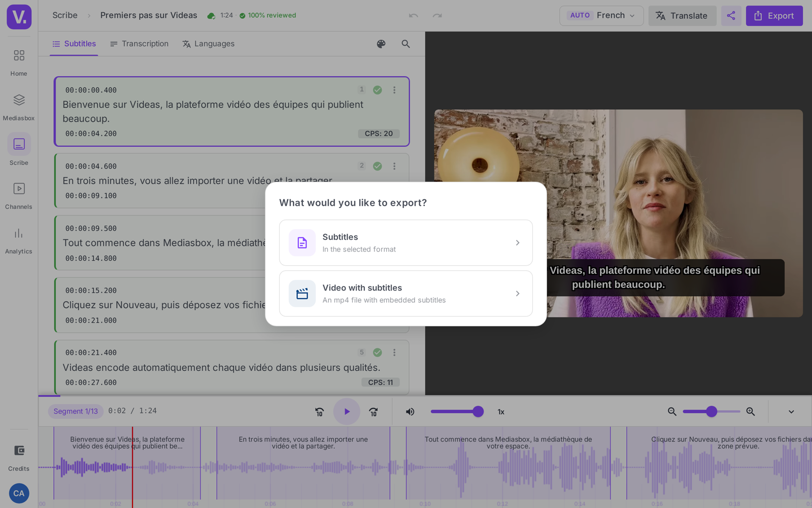Switch to the Transcription tab
Image resolution: width=812 pixels, height=508 pixels.
pyautogui.click(x=139, y=44)
